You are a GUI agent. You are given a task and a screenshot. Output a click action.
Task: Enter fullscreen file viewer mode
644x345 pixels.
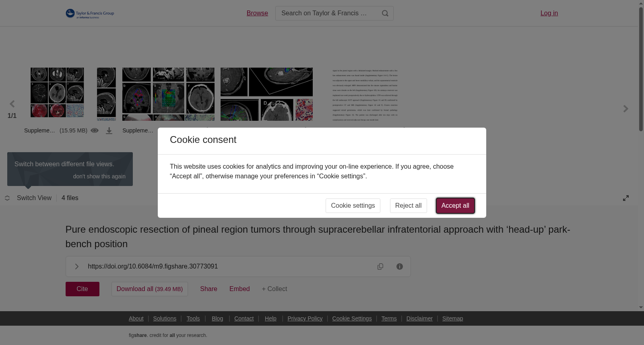pyautogui.click(x=626, y=198)
